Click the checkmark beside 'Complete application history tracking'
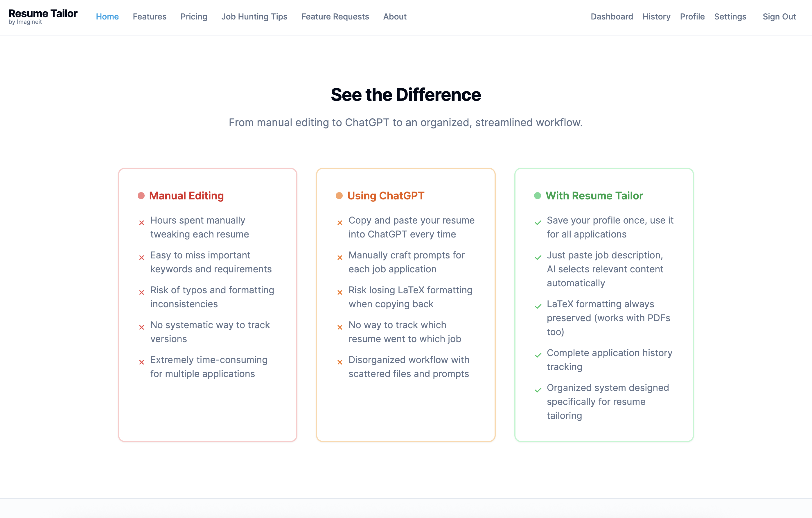 (x=538, y=355)
